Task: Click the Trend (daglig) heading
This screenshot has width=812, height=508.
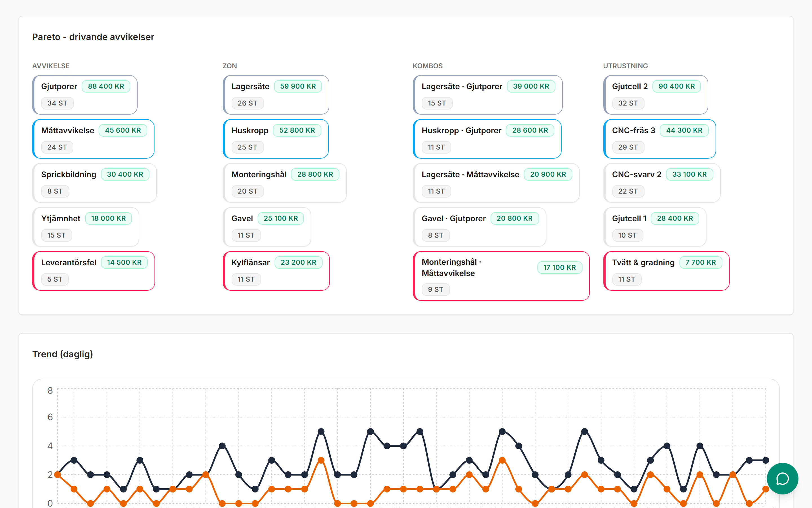Action: [x=63, y=354]
